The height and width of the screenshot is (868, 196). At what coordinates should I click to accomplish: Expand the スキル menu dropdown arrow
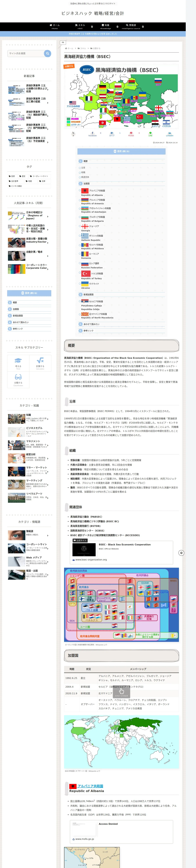click(92, 27)
